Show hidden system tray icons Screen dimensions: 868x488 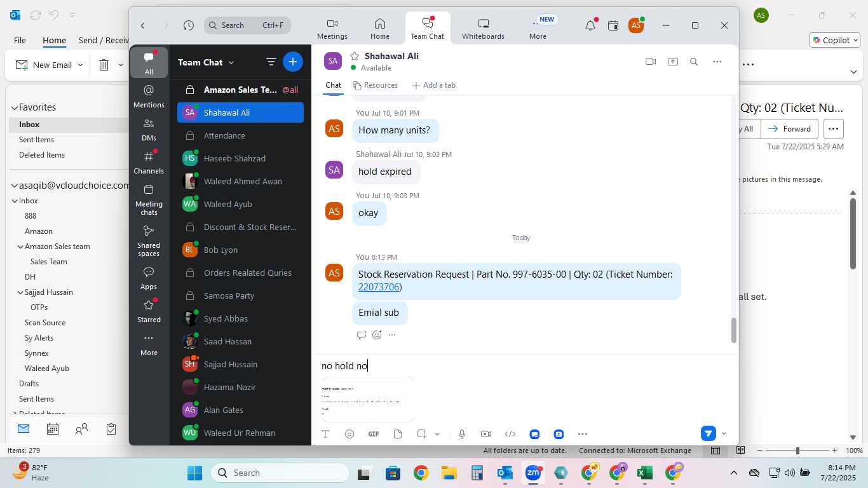point(733,473)
